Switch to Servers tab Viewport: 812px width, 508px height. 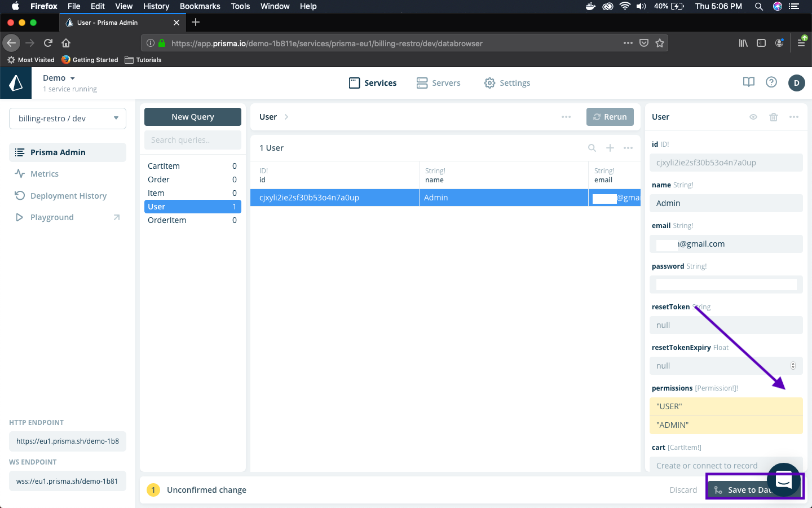point(439,83)
